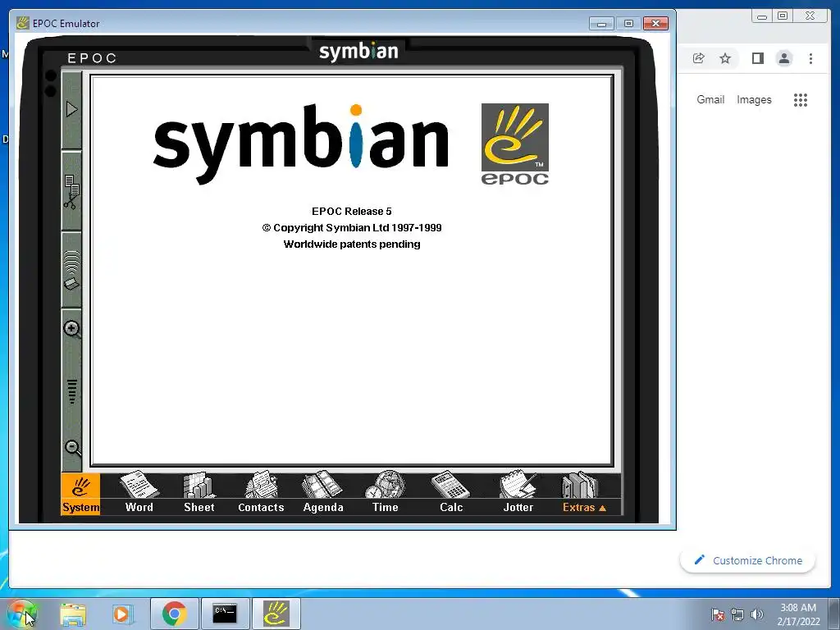
Task: Zoom in with the magnifier plus icon
Action: 72,329
